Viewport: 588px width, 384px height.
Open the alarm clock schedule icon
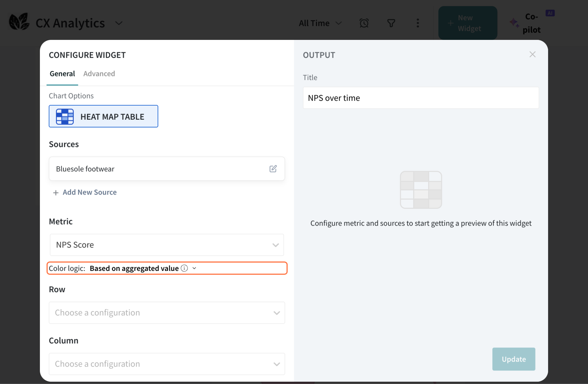pyautogui.click(x=364, y=23)
